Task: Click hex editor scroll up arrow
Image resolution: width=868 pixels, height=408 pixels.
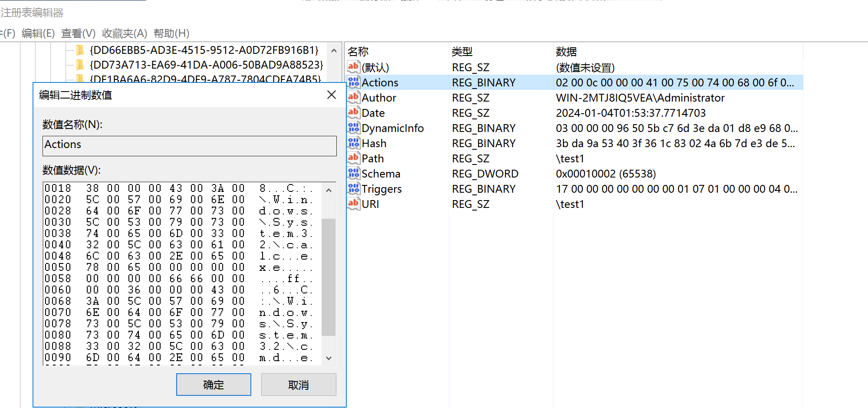Action: click(x=329, y=190)
